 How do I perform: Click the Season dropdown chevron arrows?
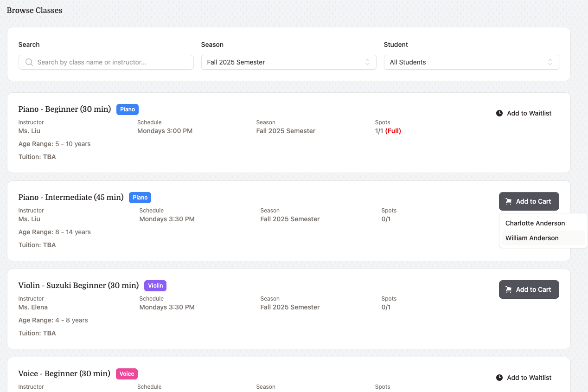tap(367, 62)
